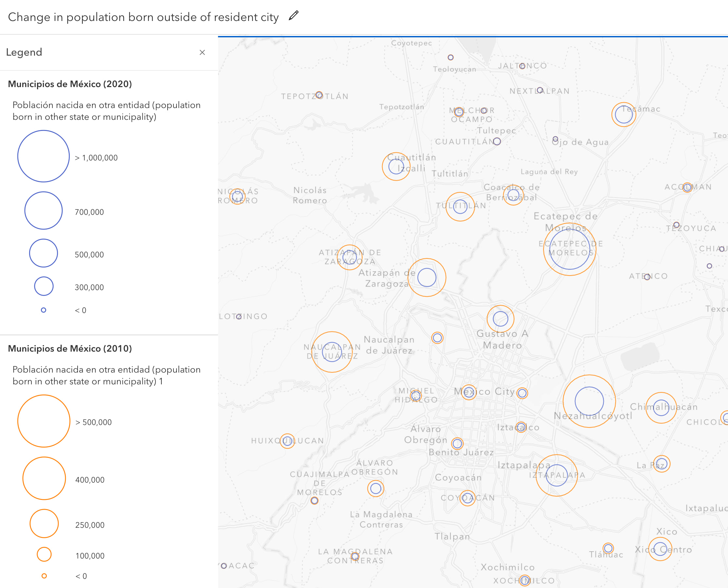This screenshot has height=588, width=728.
Task: Click the blue > 1,000,000 legend circle
Action: 43,156
